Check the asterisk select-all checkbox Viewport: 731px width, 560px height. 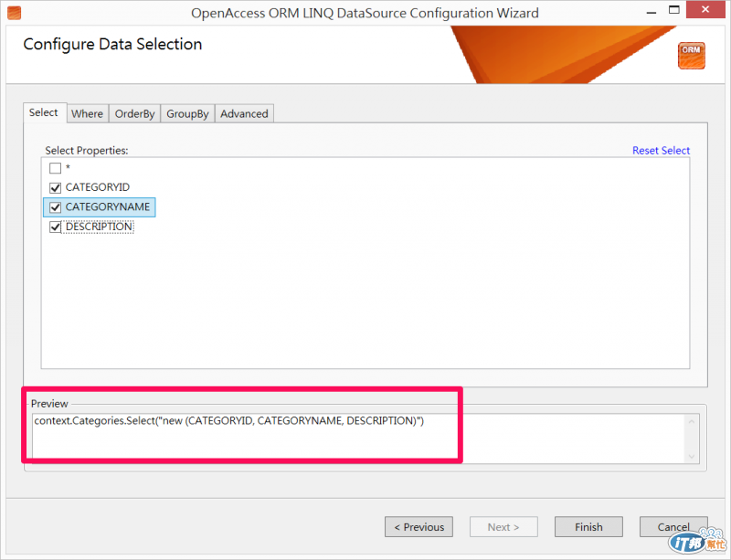(55, 168)
